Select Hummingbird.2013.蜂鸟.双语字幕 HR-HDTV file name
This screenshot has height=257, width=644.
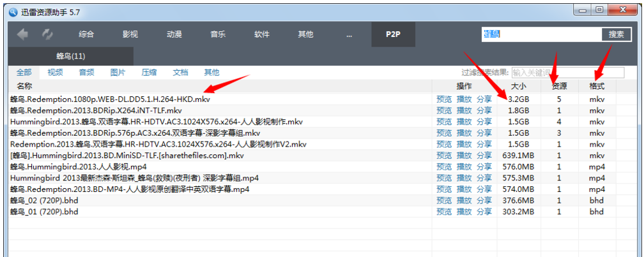coord(157,122)
